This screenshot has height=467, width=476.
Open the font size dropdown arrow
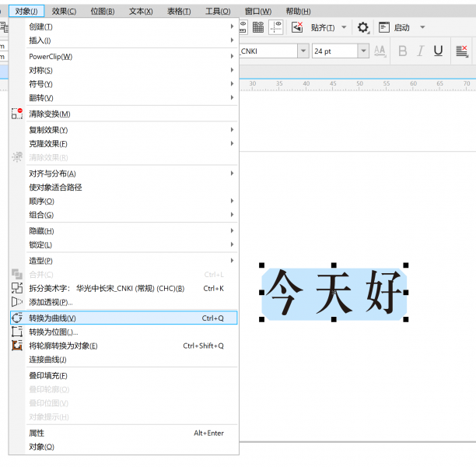point(363,51)
